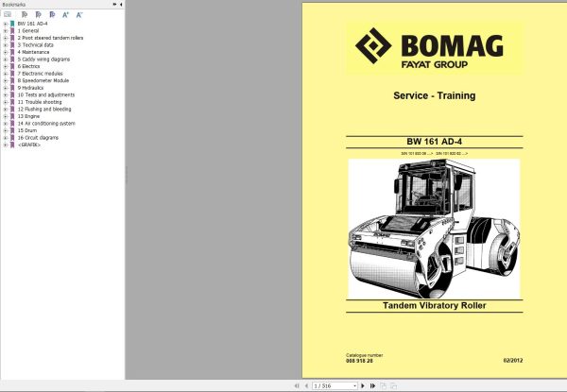The image size is (567, 392).
Task: Click the roller illustration on the cover page
Action: tap(434, 229)
